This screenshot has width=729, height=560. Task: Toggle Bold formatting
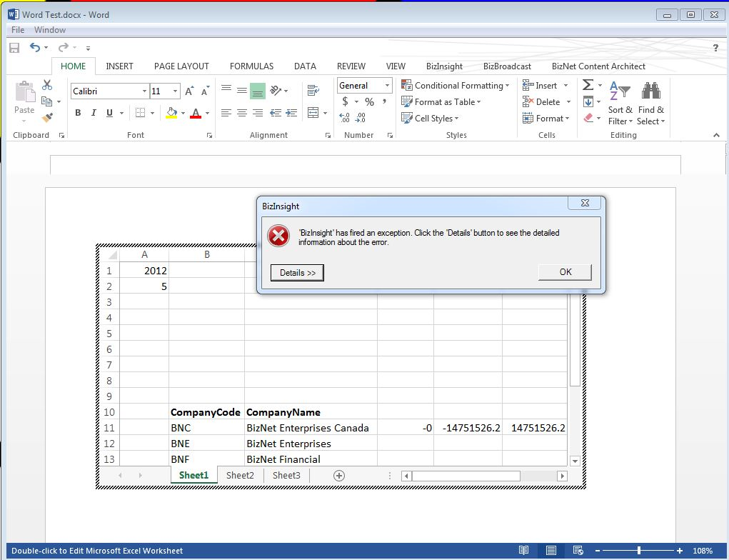coord(78,113)
